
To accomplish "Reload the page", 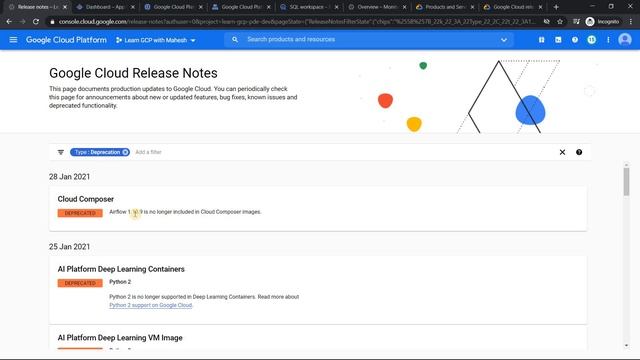I will click(36, 22).
